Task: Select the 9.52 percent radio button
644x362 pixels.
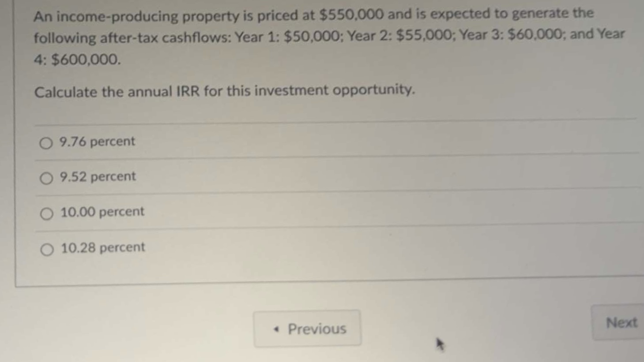Action: pos(45,178)
